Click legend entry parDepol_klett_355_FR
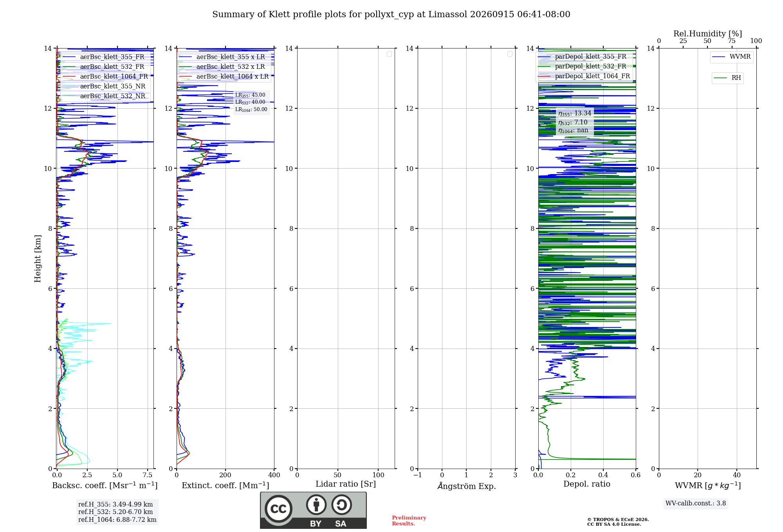 click(x=583, y=57)
